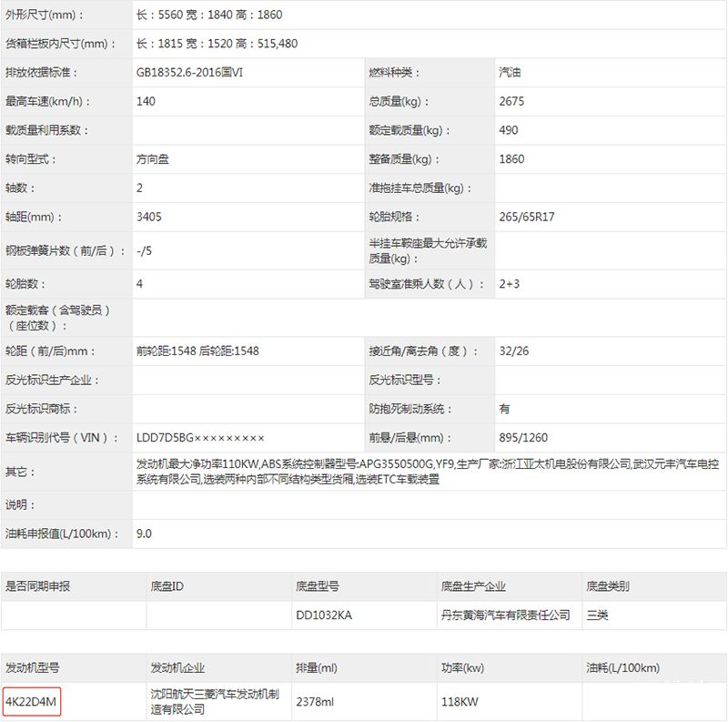The height and width of the screenshot is (722, 728).
Task: Select tire spec value 265/65R17
Action: [527, 217]
